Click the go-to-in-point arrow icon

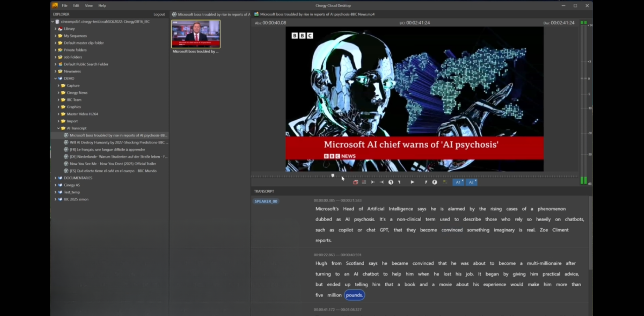pyautogui.click(x=373, y=182)
